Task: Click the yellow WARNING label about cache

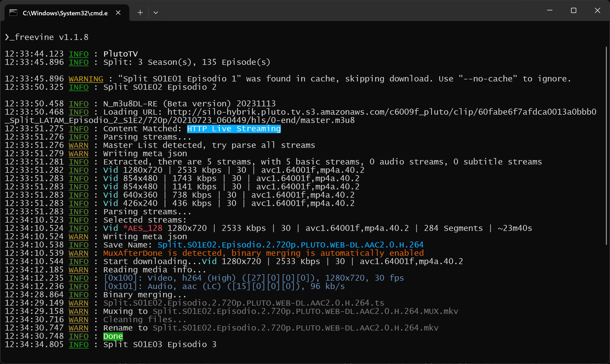Action: (x=86, y=79)
